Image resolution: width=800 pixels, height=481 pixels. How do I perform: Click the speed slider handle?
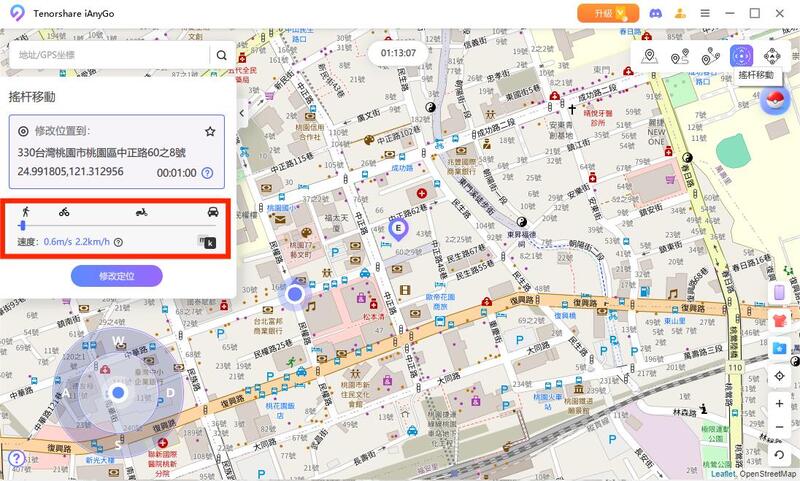click(22, 225)
